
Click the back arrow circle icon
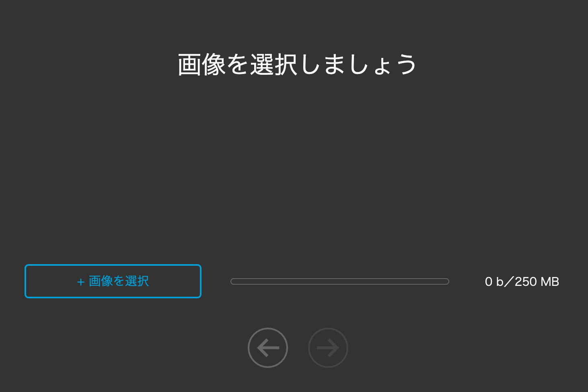click(x=268, y=348)
